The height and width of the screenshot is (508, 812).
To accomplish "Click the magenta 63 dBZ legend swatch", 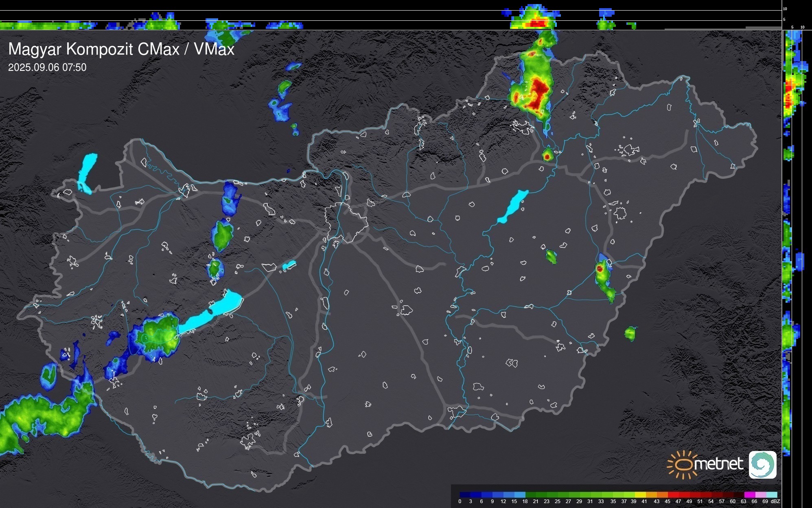I will [x=749, y=495].
